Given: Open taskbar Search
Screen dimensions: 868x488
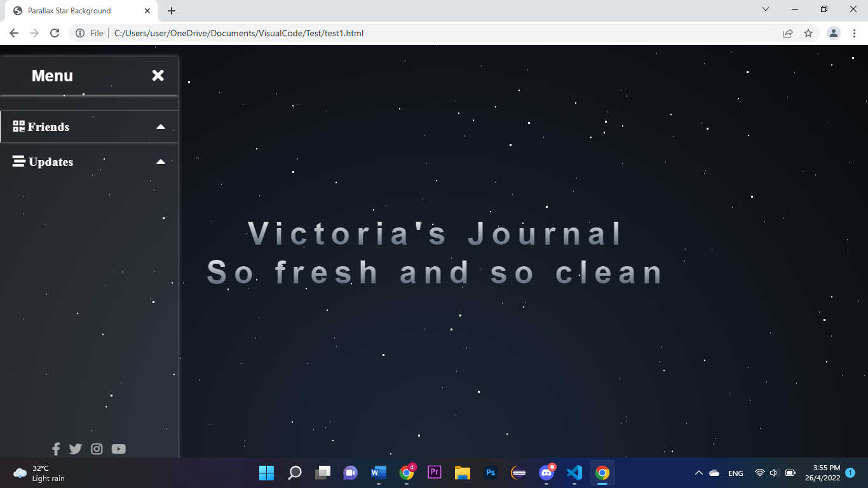Looking at the screenshot, I should (x=295, y=473).
